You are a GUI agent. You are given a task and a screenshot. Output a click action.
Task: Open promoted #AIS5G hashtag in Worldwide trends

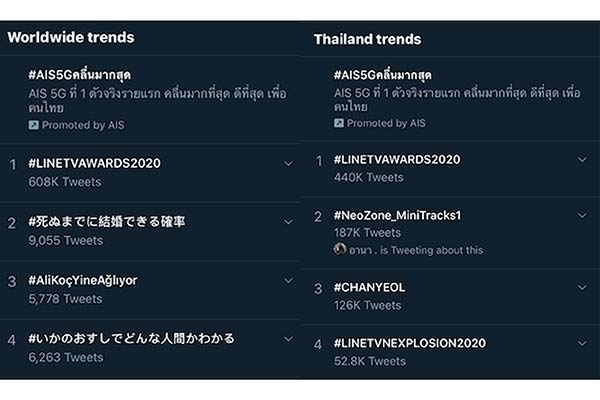[80, 75]
